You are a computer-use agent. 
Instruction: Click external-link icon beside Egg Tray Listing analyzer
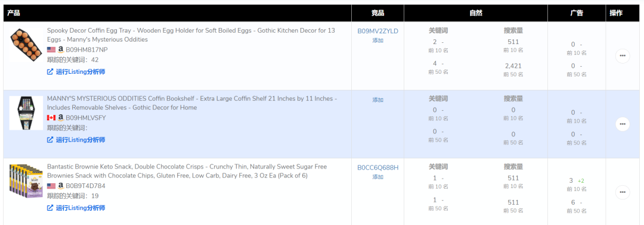pyautogui.click(x=50, y=71)
